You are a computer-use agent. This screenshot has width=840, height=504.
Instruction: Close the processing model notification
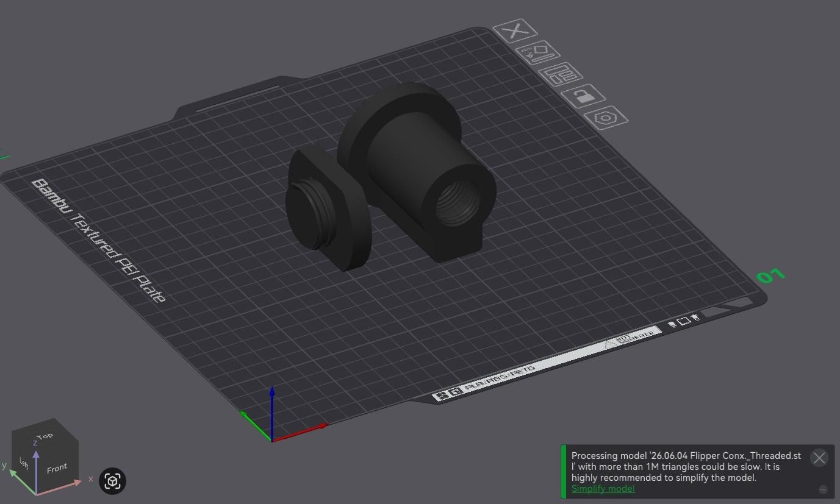coord(819,458)
